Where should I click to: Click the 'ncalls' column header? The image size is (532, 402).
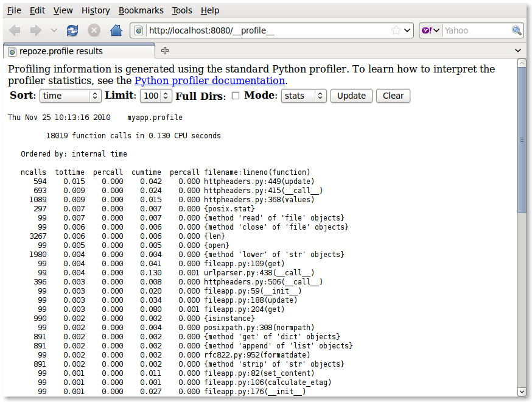[x=33, y=172]
